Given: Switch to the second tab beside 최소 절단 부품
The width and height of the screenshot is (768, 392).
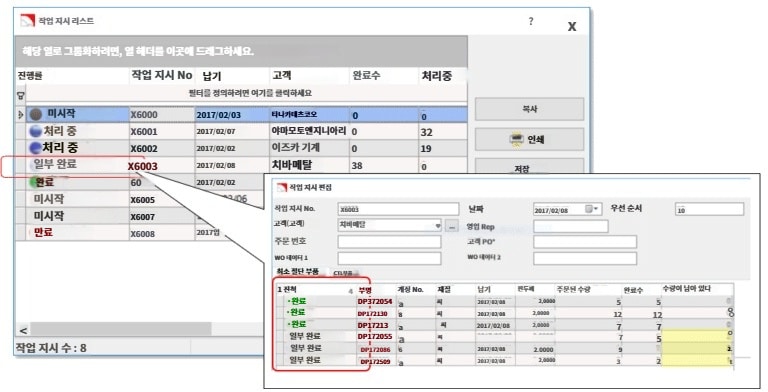Looking at the screenshot, I should tap(345, 273).
